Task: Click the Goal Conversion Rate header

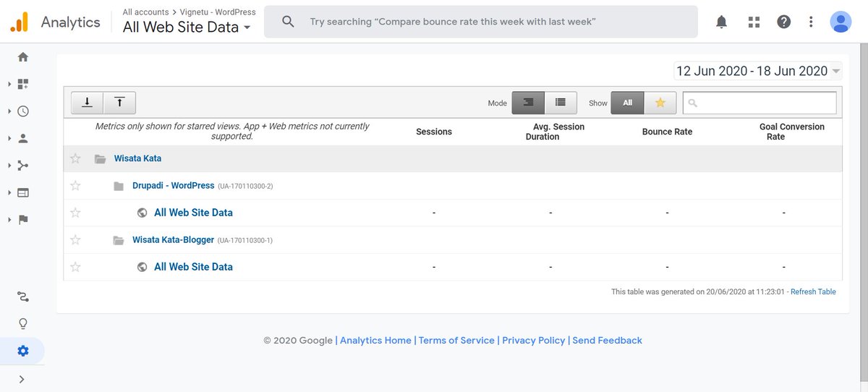Action: click(x=791, y=132)
